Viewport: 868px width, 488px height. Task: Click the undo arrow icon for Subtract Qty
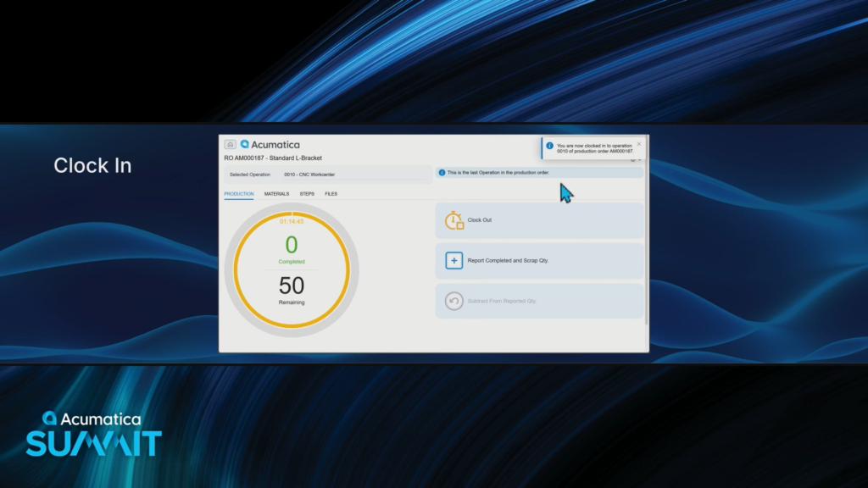[454, 301]
